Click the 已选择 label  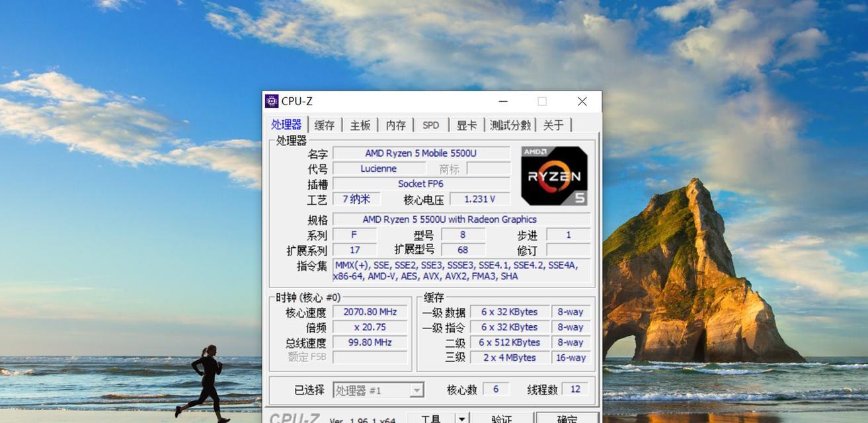click(x=309, y=390)
